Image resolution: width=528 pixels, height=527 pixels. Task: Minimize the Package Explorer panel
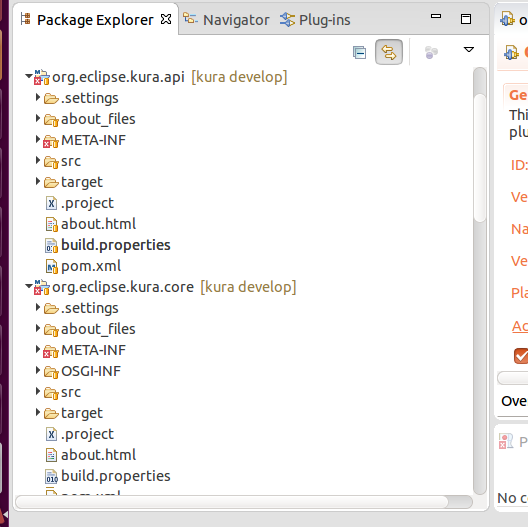pyautogui.click(x=436, y=16)
